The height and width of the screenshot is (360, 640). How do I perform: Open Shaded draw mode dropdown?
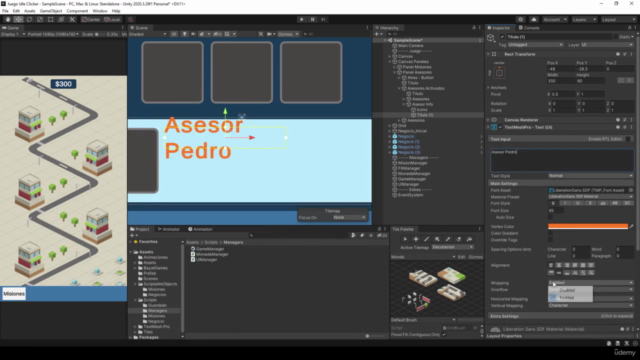(148, 34)
